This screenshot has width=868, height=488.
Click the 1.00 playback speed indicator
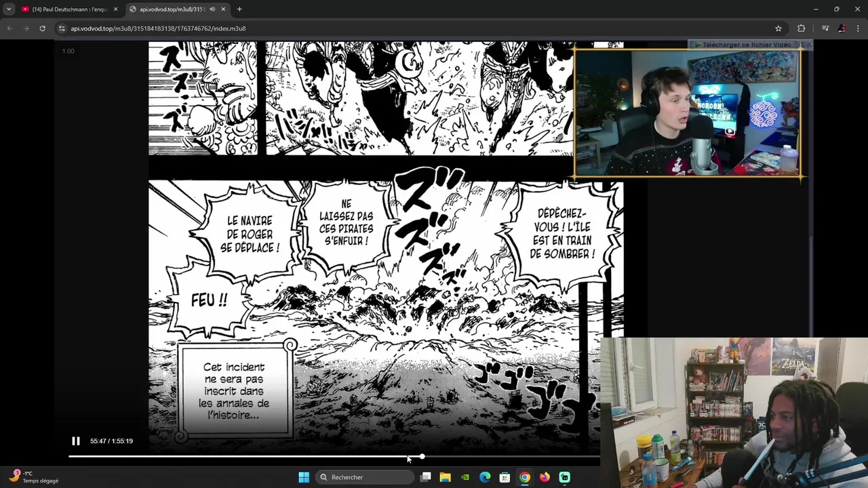[x=68, y=52]
